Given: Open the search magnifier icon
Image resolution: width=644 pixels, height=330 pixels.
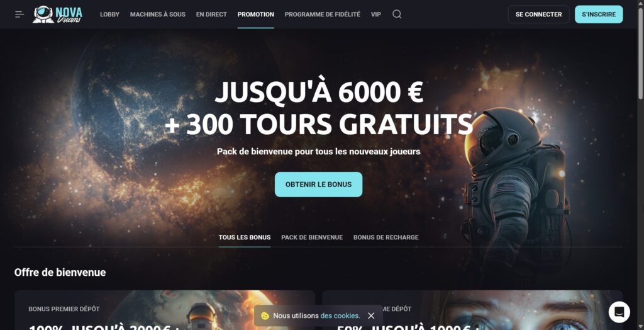Looking at the screenshot, I should click(397, 14).
